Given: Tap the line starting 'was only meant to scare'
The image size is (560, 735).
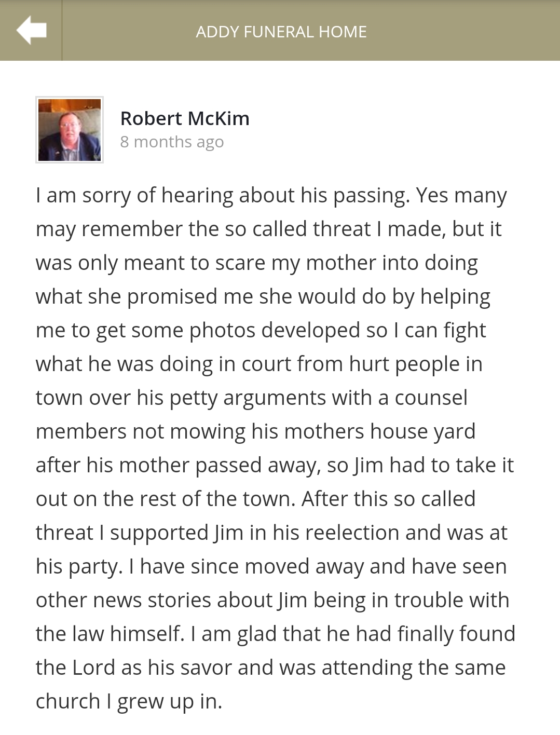Looking at the screenshot, I should pyautogui.click(x=257, y=263).
